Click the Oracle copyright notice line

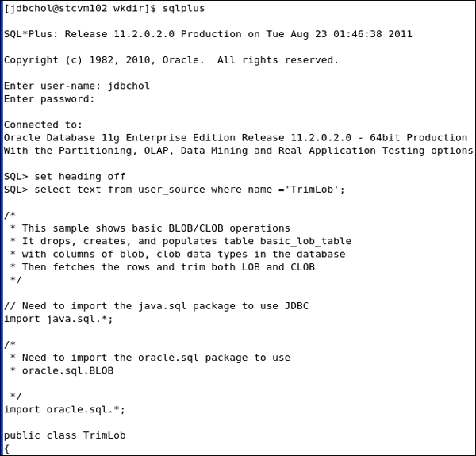tap(171, 60)
